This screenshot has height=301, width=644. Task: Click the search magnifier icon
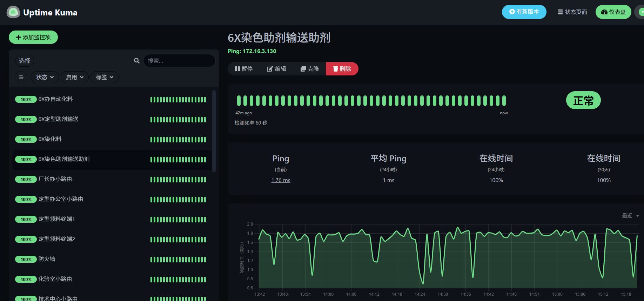click(137, 61)
